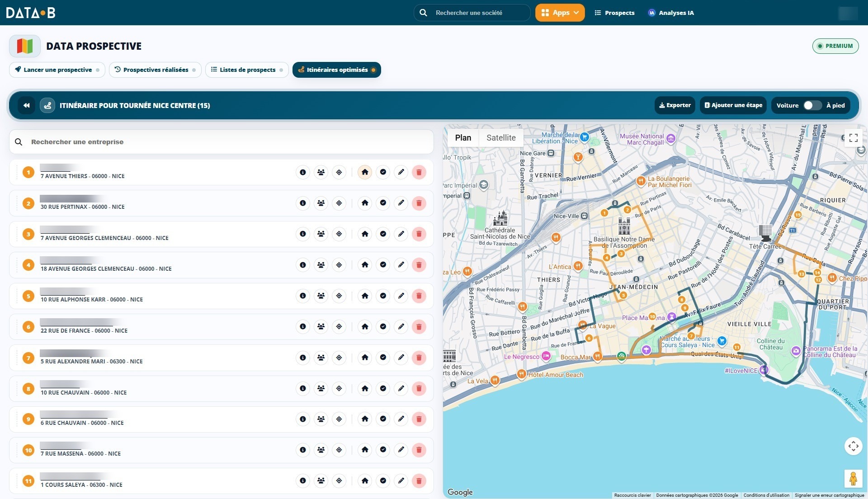Open Conditions d'utilisation link

766,495
